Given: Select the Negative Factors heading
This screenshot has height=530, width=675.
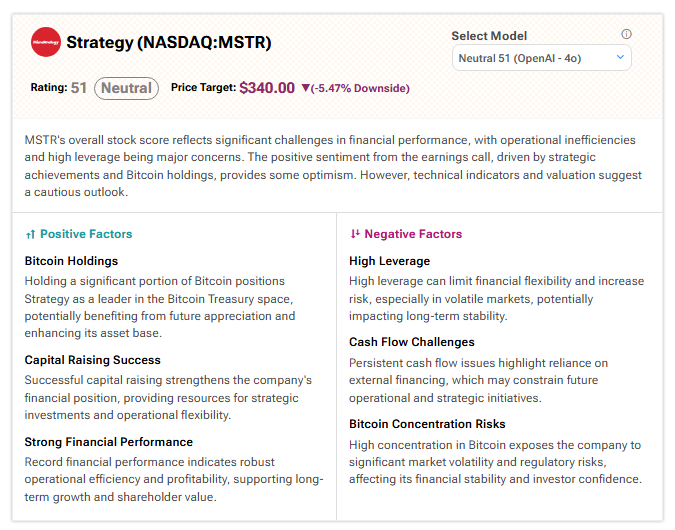Looking at the screenshot, I should click(413, 234).
